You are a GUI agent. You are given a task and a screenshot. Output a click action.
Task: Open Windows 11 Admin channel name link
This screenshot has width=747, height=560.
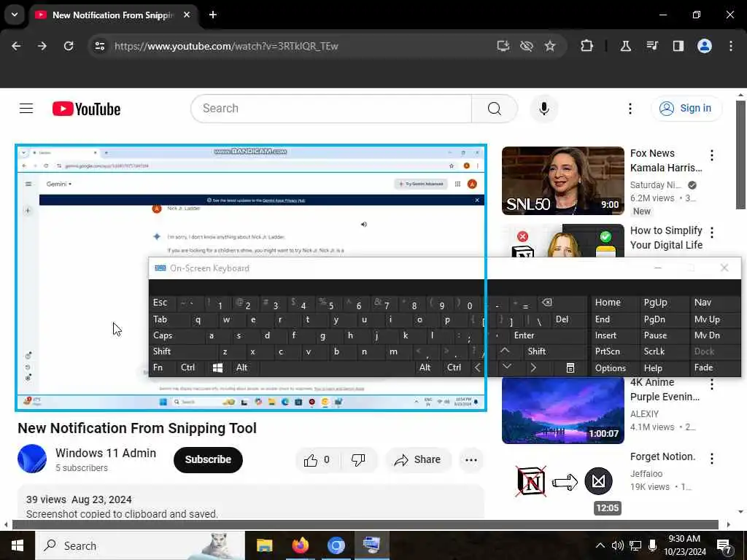pyautogui.click(x=106, y=453)
